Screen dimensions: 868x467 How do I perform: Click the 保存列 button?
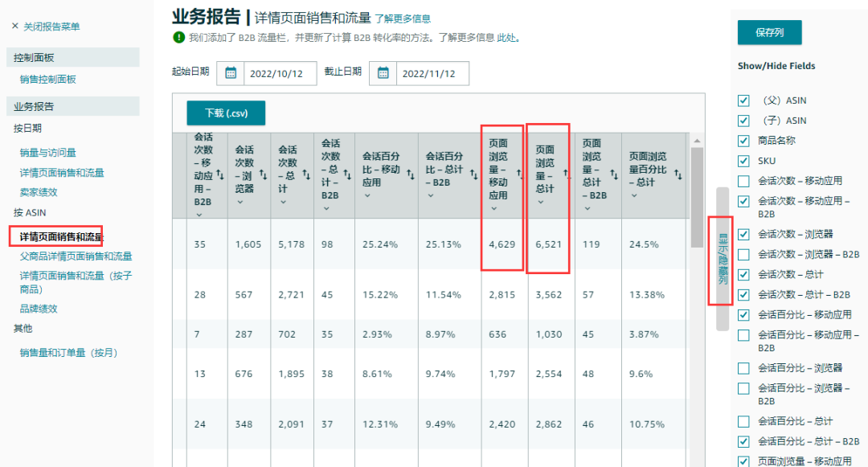[x=769, y=33]
